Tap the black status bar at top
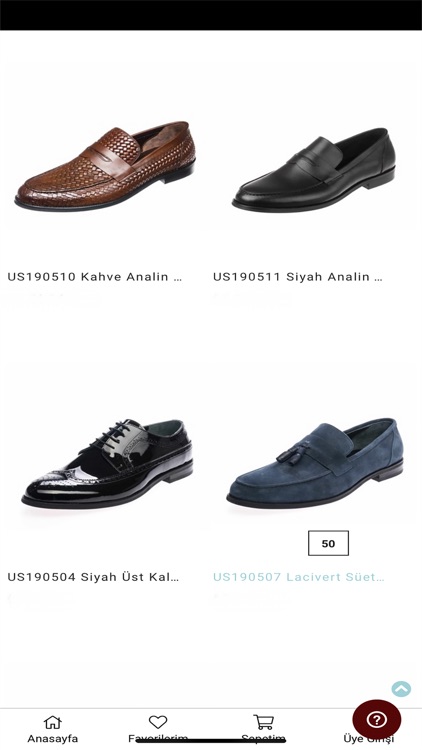The height and width of the screenshot is (750, 422). (x=211, y=15)
